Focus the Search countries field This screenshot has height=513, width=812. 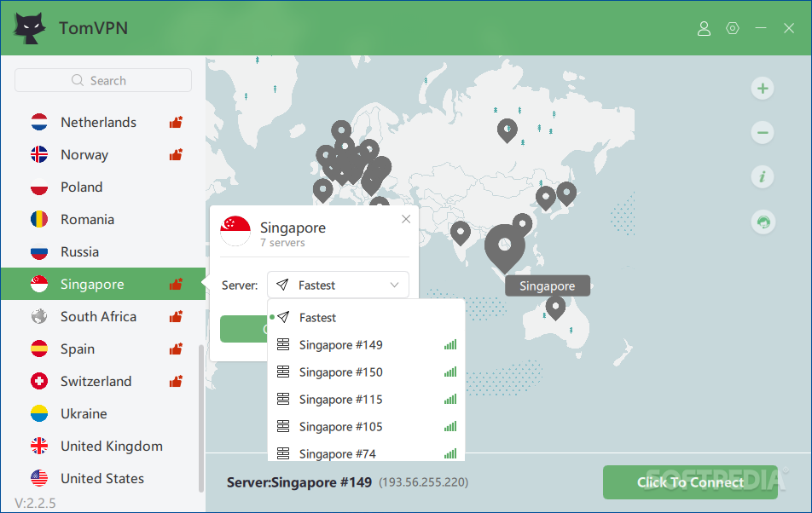103,81
